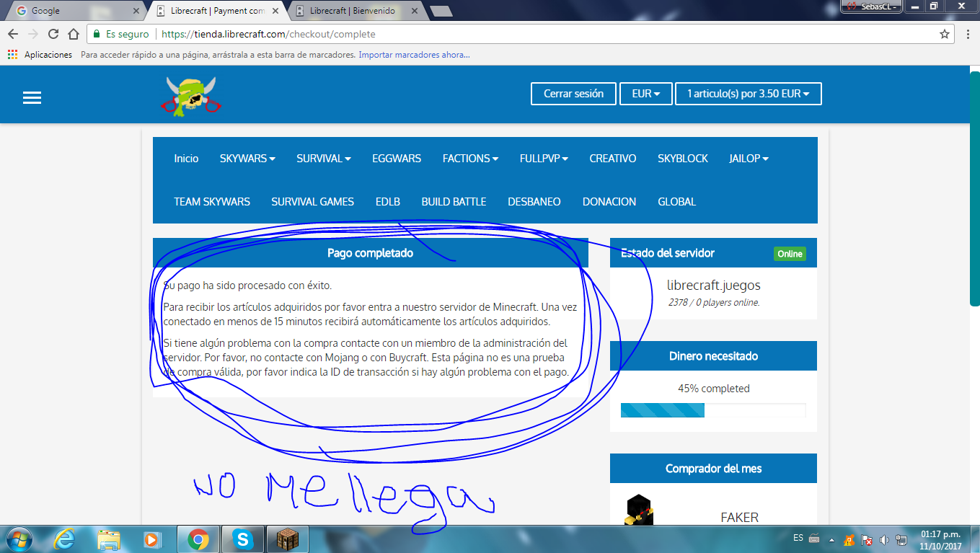
Task: Expand the EUR currency dropdown
Action: [x=646, y=94]
